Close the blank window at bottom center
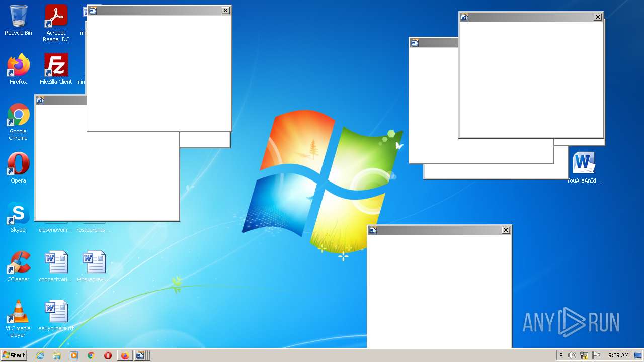 click(x=506, y=230)
